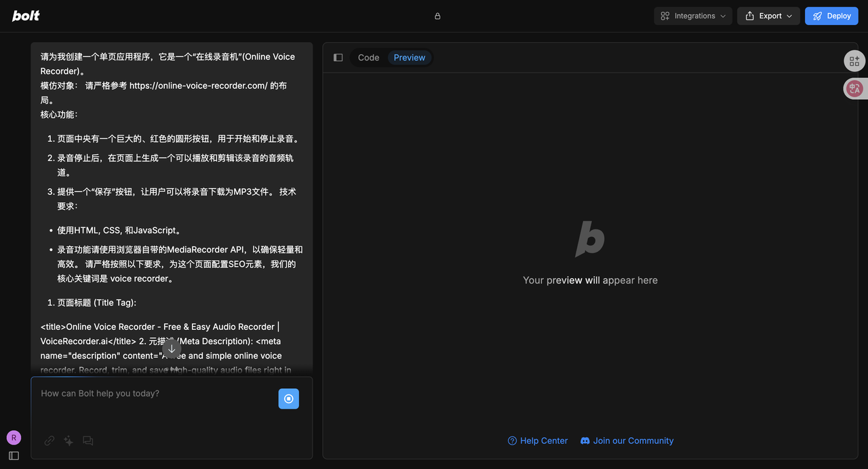This screenshot has height=469, width=868.
Task: Click the grid-plus extension icon at right edge
Action: pyautogui.click(x=854, y=61)
